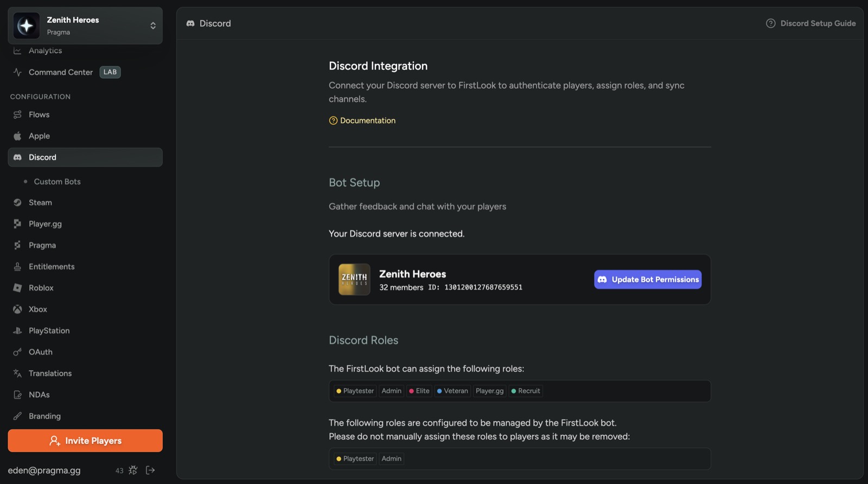The height and width of the screenshot is (484, 868).
Task: Click the OAuth key icon
Action: pos(17,352)
